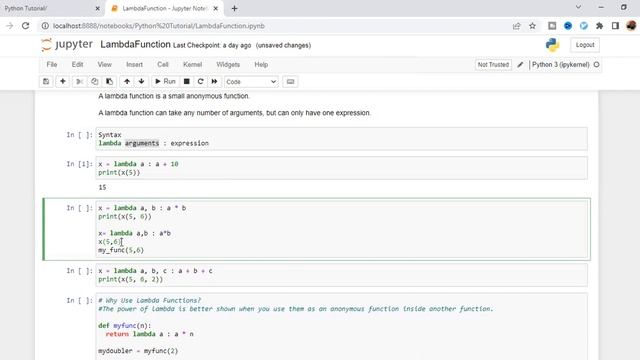Reload the page with the refresh icon
640x360 pixels.
25,26
